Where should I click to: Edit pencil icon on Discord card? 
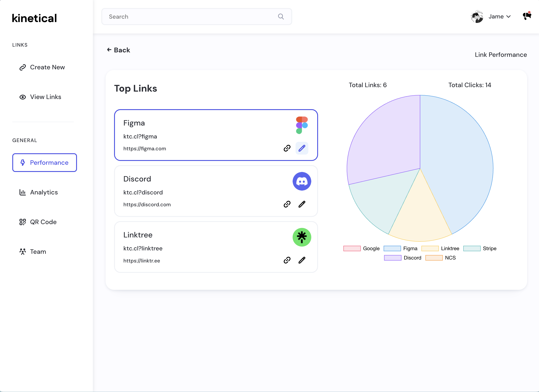[x=302, y=204]
